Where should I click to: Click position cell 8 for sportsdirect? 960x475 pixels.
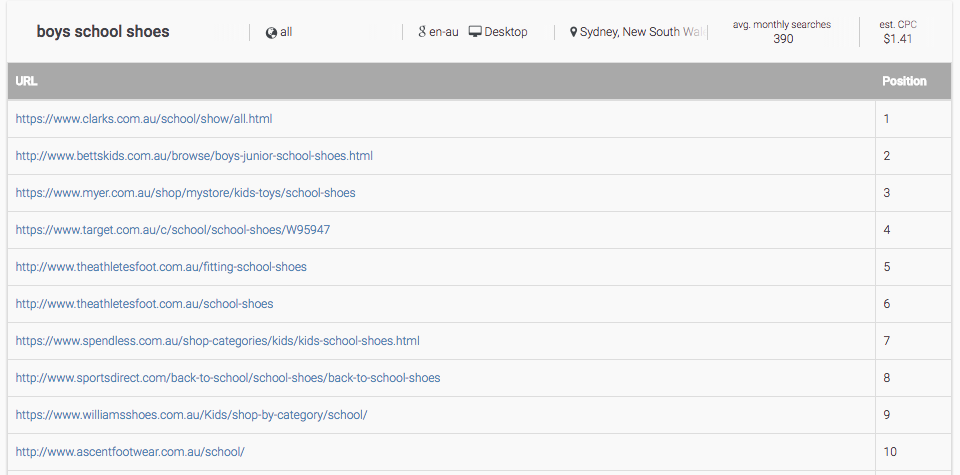(x=913, y=378)
